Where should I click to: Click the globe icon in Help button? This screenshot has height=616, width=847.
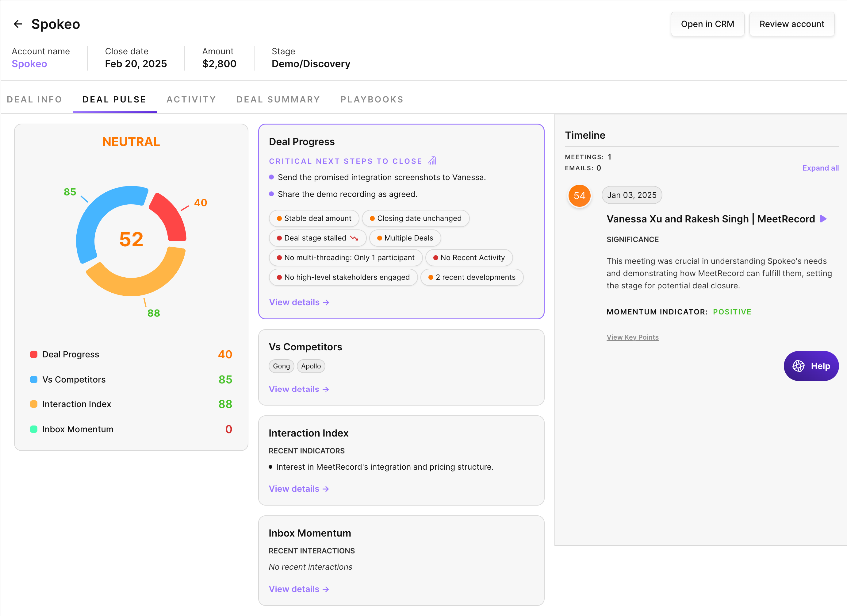point(799,366)
